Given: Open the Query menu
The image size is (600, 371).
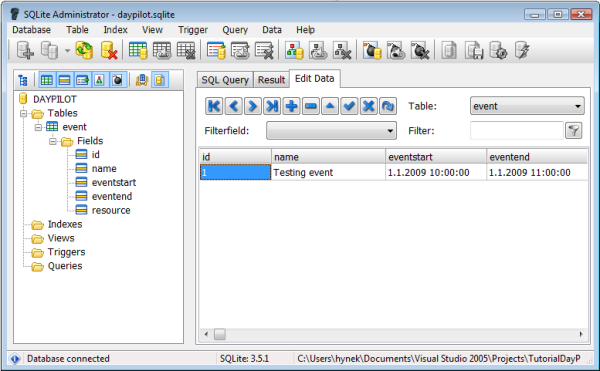Looking at the screenshot, I should [235, 30].
